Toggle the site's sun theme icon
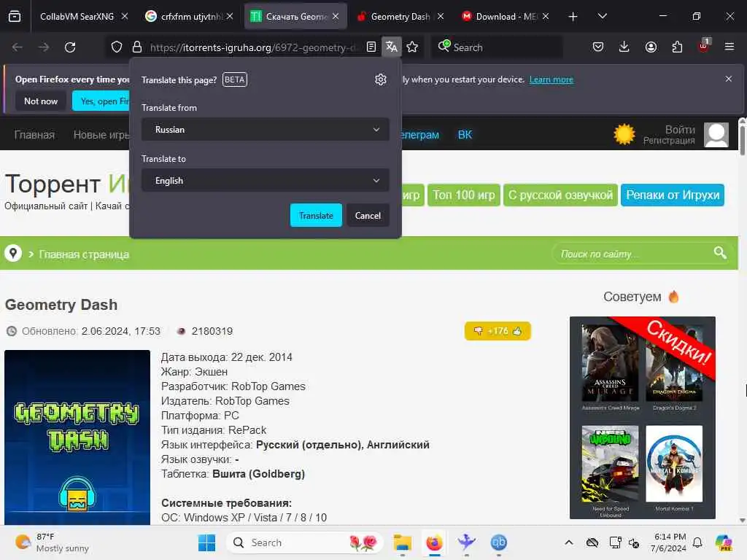 (x=624, y=134)
